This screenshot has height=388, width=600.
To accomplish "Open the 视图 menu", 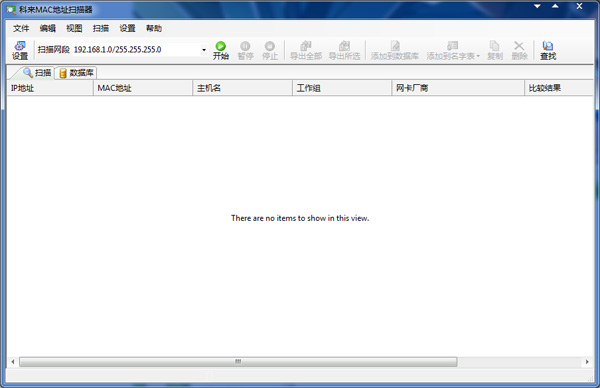I will click(74, 28).
